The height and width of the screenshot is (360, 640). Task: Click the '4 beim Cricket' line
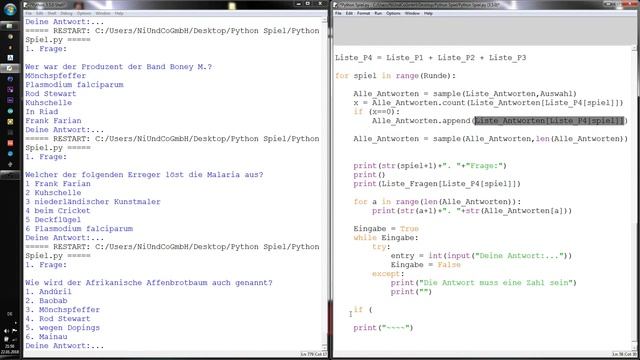click(x=58, y=211)
